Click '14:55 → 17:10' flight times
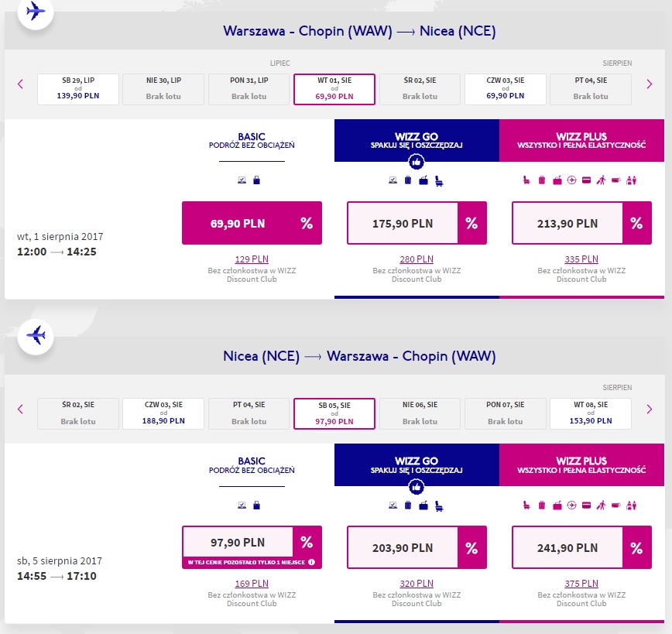672x634 pixels. (x=57, y=576)
